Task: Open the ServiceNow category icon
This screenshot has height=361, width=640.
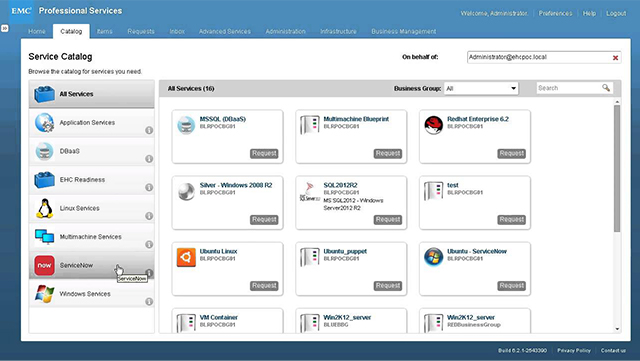Action: pos(44,265)
